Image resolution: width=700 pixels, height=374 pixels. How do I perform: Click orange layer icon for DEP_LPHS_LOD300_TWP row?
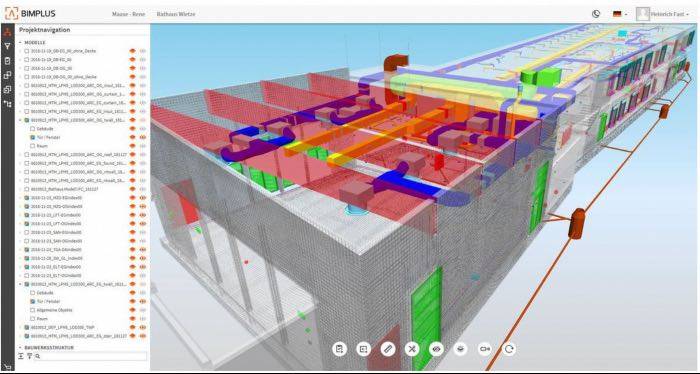(x=133, y=327)
